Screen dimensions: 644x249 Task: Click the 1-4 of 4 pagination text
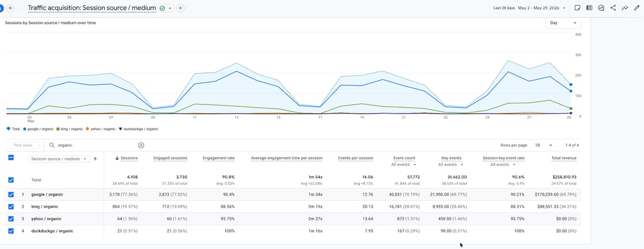[x=572, y=145]
